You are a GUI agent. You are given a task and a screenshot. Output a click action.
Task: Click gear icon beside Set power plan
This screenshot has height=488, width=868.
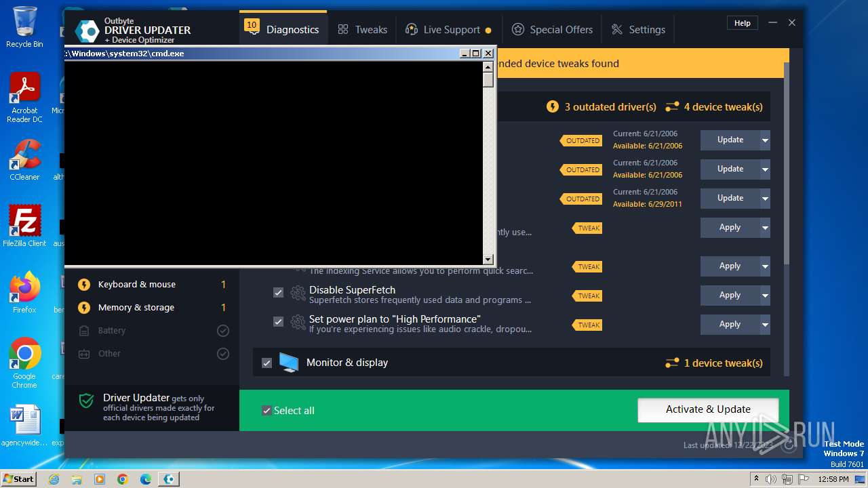click(x=298, y=322)
